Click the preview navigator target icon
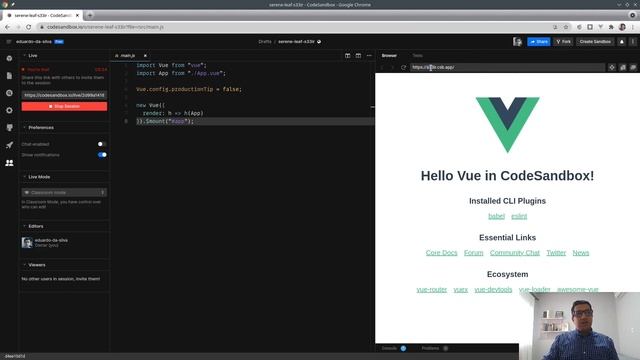Screen dimensions: 640x360 [612, 67]
